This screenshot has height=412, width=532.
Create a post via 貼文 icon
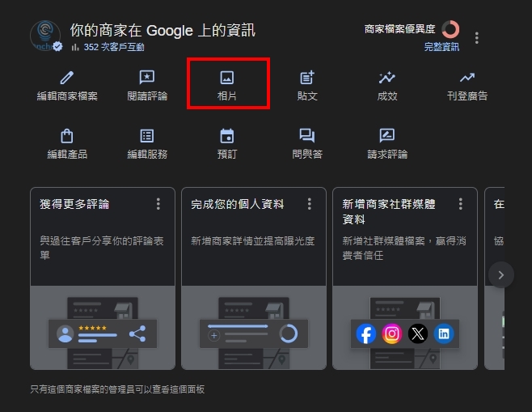click(307, 78)
